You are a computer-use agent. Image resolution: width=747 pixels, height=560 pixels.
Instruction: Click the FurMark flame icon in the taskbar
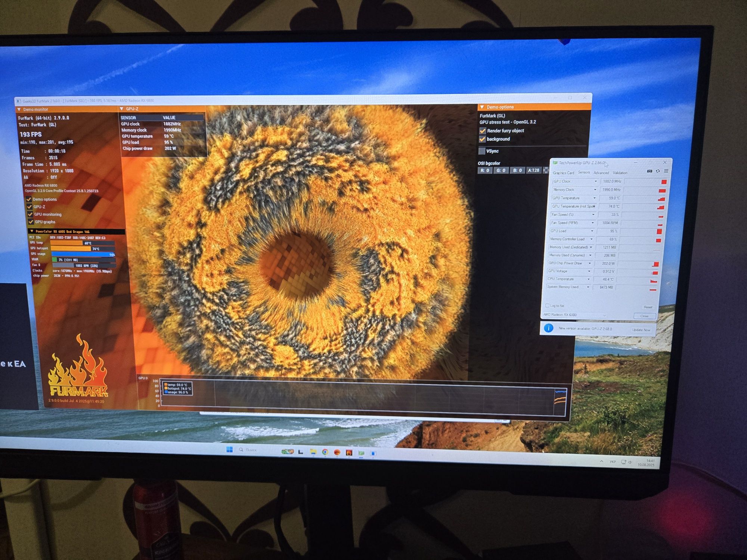[x=349, y=452]
